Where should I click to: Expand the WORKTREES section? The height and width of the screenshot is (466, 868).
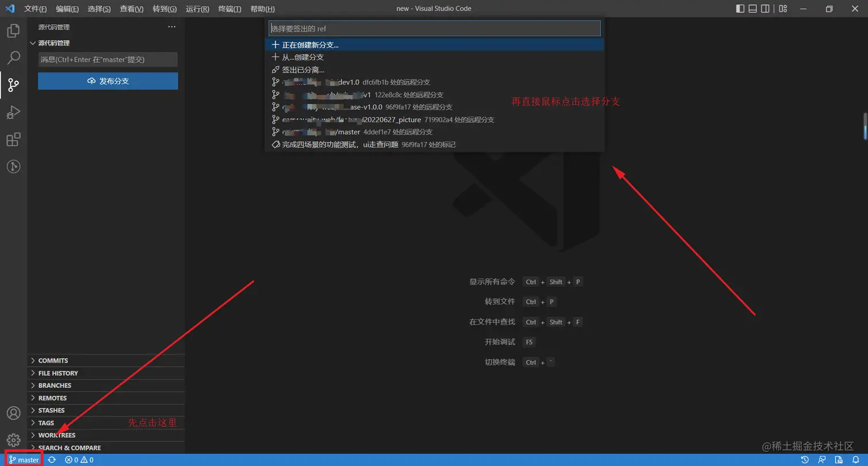(x=106, y=436)
